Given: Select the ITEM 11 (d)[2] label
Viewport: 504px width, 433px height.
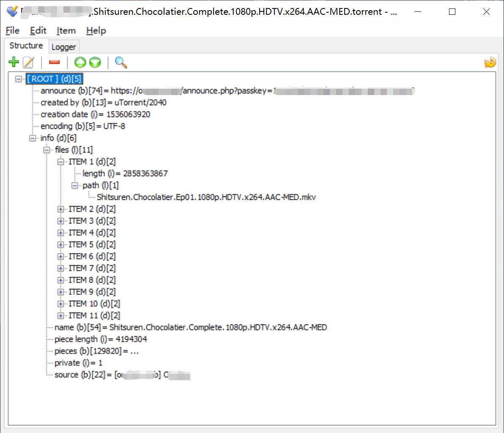Looking at the screenshot, I should [95, 316].
